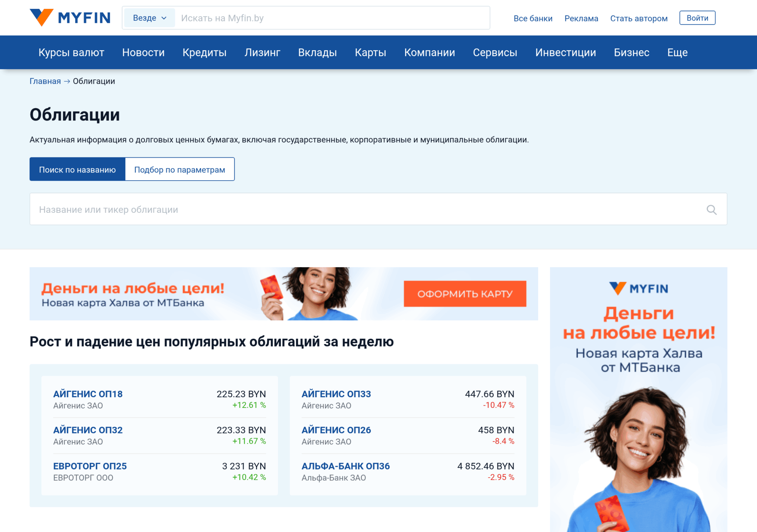Click the Войти login button
This screenshot has height=532, width=757.
[697, 18]
